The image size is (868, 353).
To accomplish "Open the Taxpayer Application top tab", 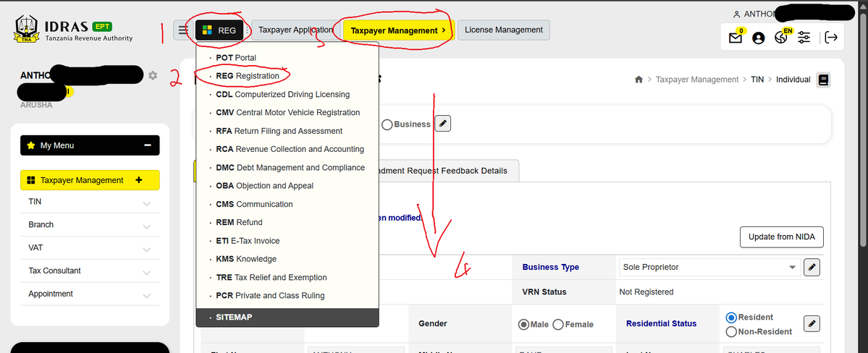I will coord(295,30).
